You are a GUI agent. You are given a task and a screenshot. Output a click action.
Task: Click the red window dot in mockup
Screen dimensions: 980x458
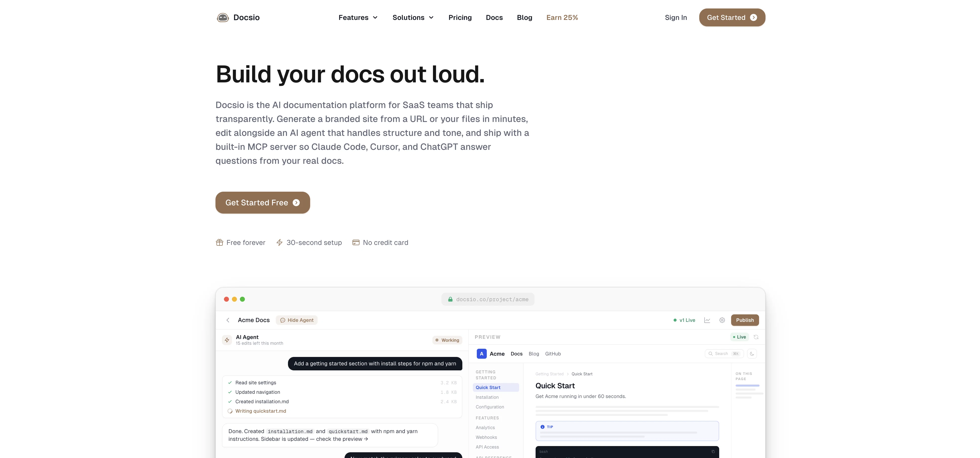tap(226, 299)
